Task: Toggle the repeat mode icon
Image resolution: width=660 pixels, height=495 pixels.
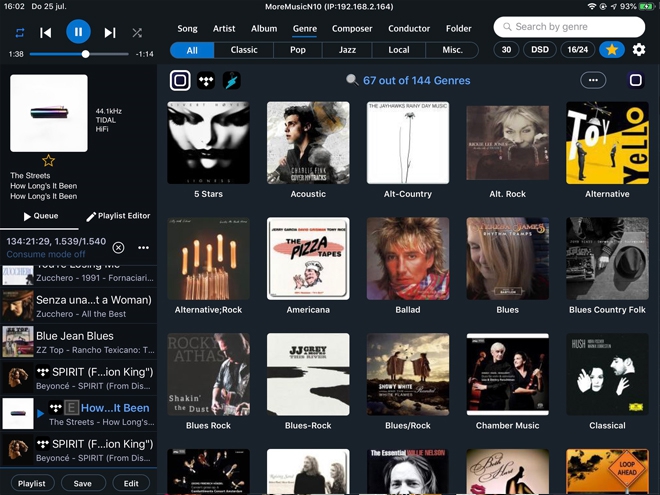Action: pos(20,33)
